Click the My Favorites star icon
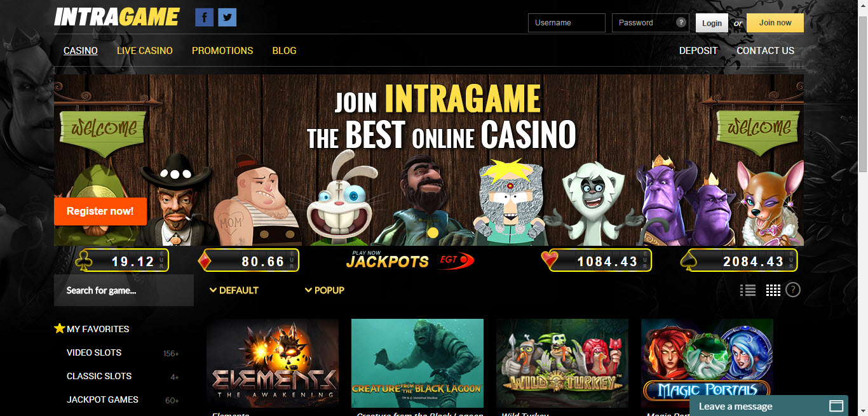Image resolution: width=868 pixels, height=416 pixels. coord(60,328)
